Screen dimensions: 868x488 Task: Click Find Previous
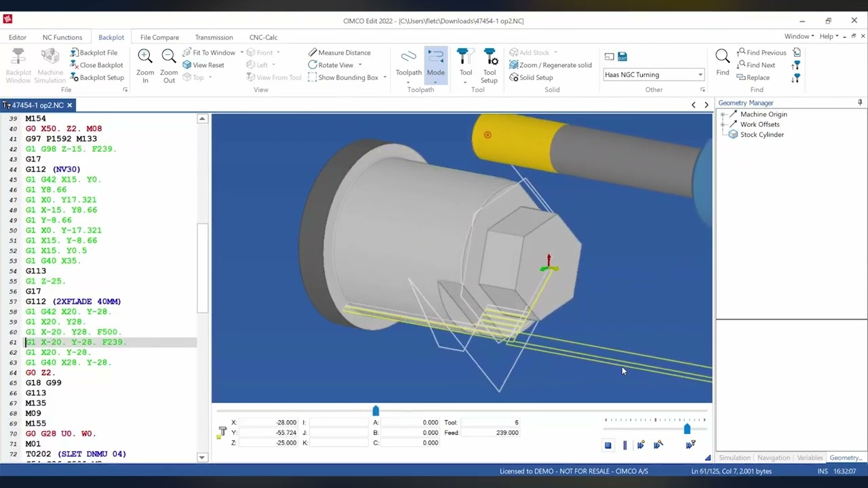point(761,53)
